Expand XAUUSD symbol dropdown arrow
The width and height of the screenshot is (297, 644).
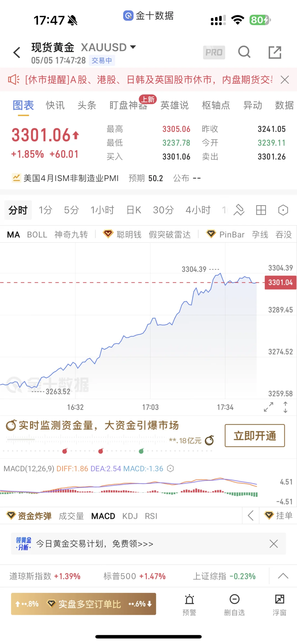[133, 47]
